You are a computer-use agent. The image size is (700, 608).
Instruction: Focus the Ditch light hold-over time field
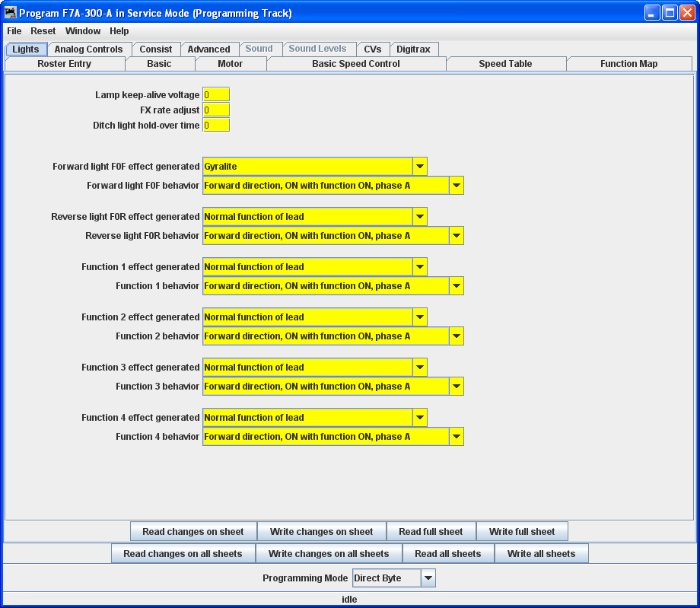pyautogui.click(x=216, y=125)
